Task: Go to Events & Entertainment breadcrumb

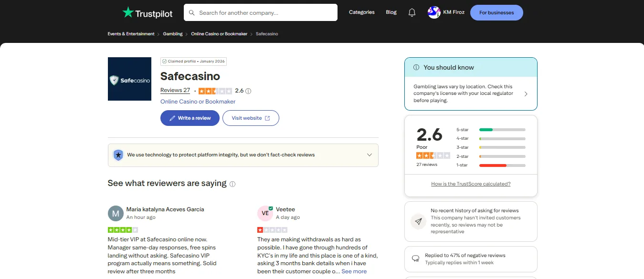Action: coord(131,34)
